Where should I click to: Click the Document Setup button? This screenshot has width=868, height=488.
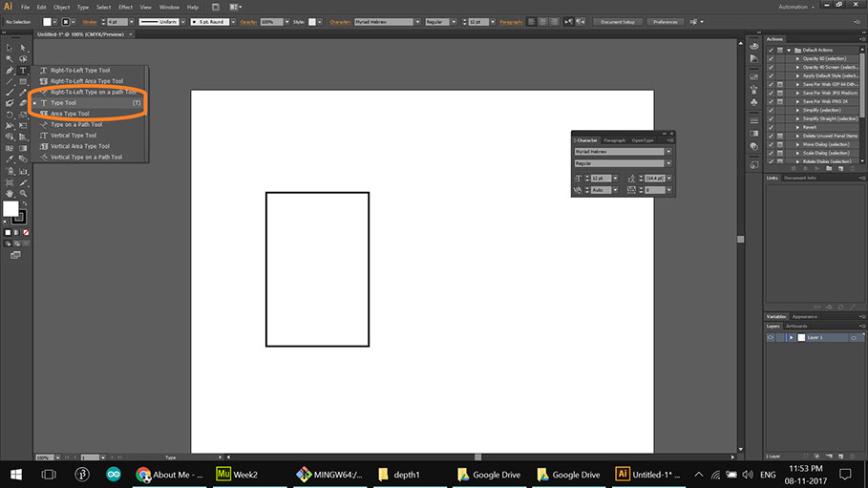[x=618, y=21]
